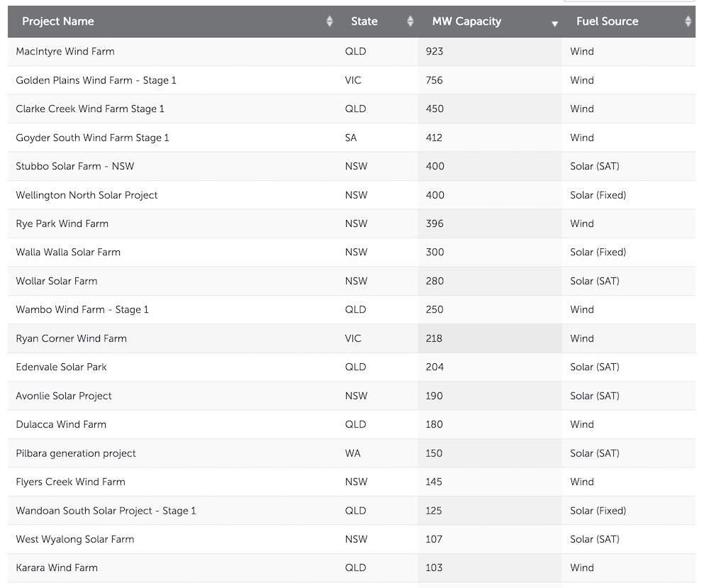Select Flyers Creek Wind Farm name
709x588 pixels.
click(x=70, y=482)
